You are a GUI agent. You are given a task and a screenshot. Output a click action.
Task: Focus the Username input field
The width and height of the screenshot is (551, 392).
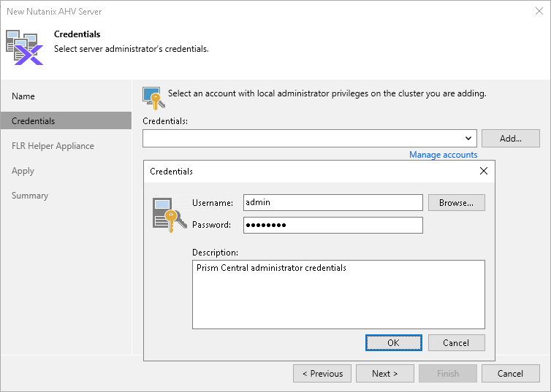[x=332, y=202]
